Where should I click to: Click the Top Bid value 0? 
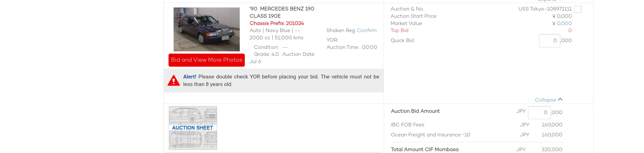click(x=570, y=30)
